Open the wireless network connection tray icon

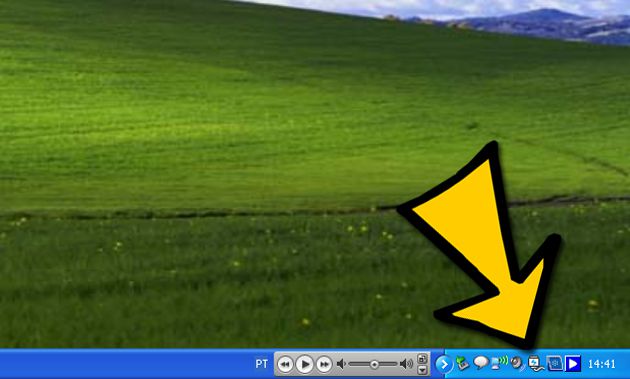[499, 363]
